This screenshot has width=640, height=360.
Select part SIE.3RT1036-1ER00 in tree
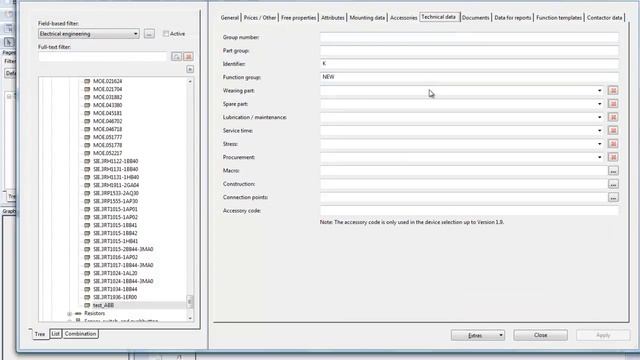point(115,298)
